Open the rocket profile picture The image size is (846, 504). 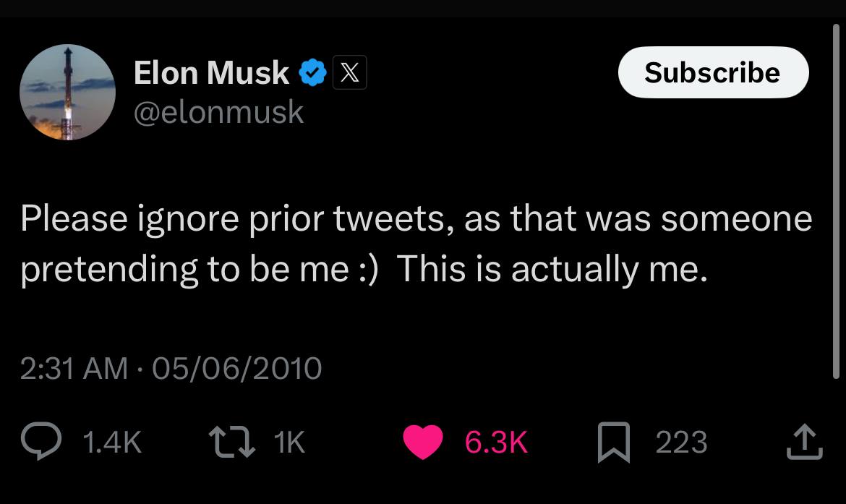[67, 93]
